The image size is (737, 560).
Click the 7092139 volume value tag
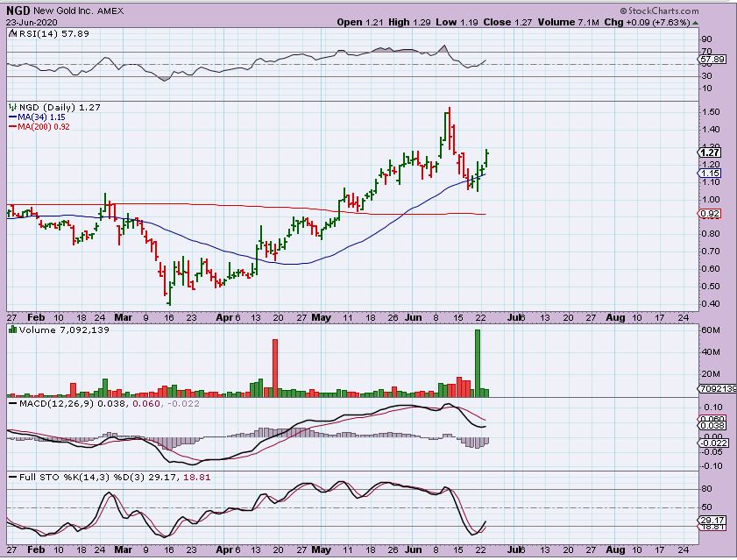[715, 388]
